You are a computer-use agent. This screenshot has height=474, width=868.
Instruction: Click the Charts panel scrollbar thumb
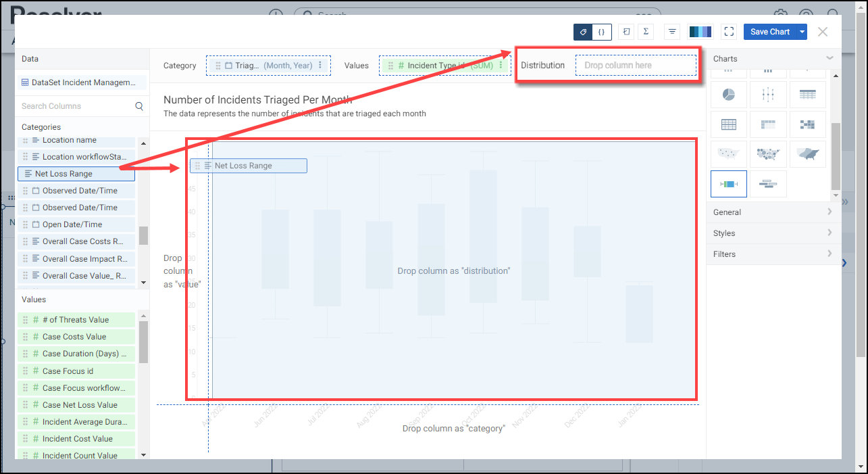click(836, 156)
